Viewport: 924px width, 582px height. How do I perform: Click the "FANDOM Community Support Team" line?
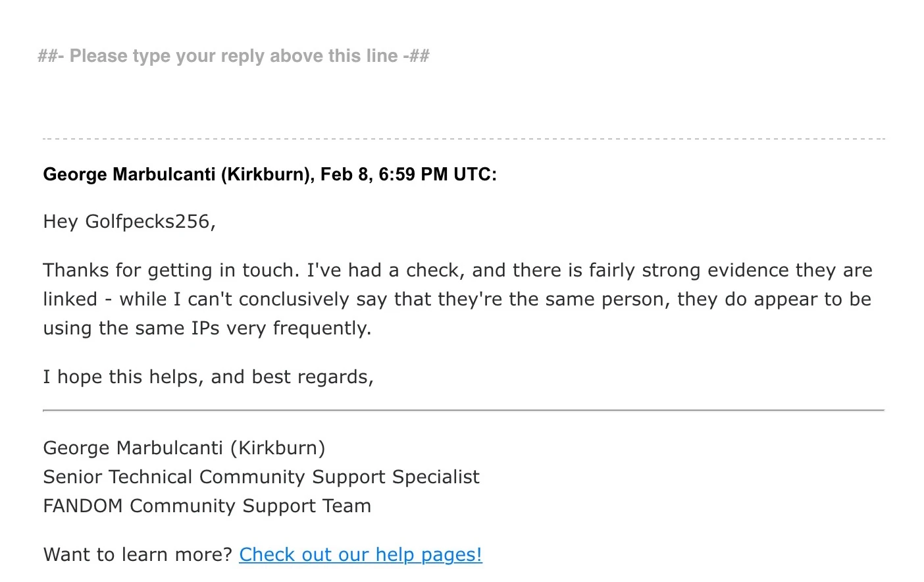point(207,506)
